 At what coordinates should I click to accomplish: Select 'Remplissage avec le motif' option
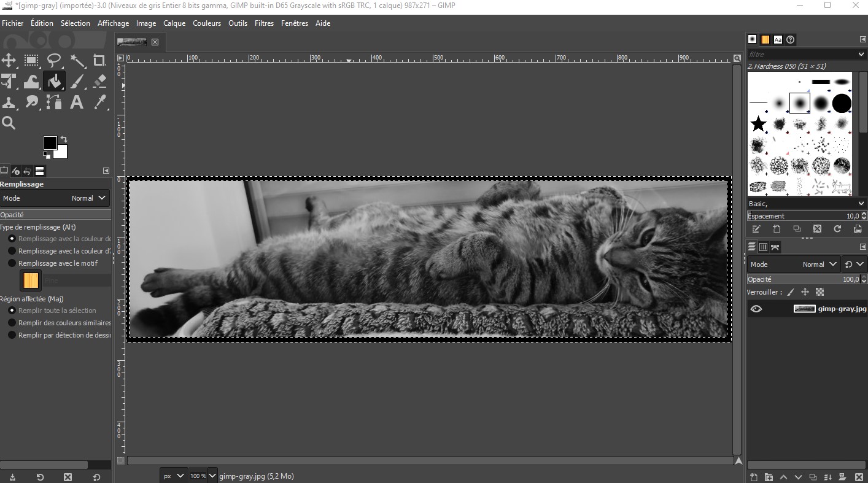coord(53,263)
